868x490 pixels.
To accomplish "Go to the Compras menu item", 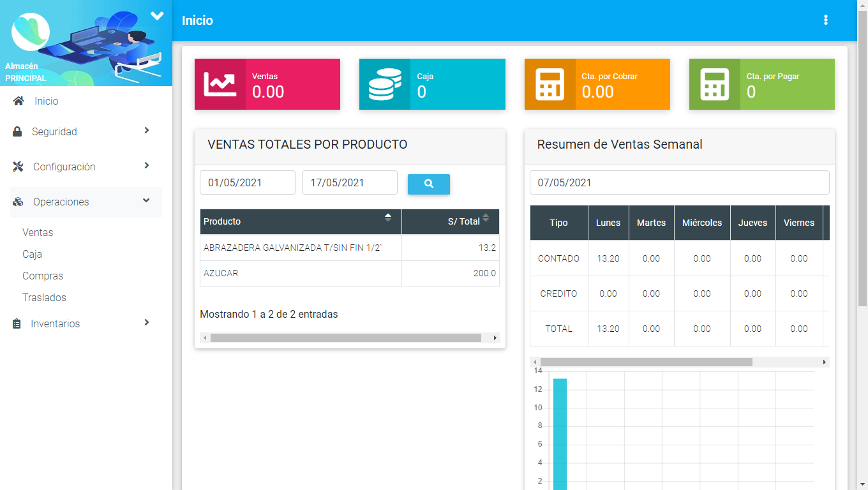I will (43, 276).
